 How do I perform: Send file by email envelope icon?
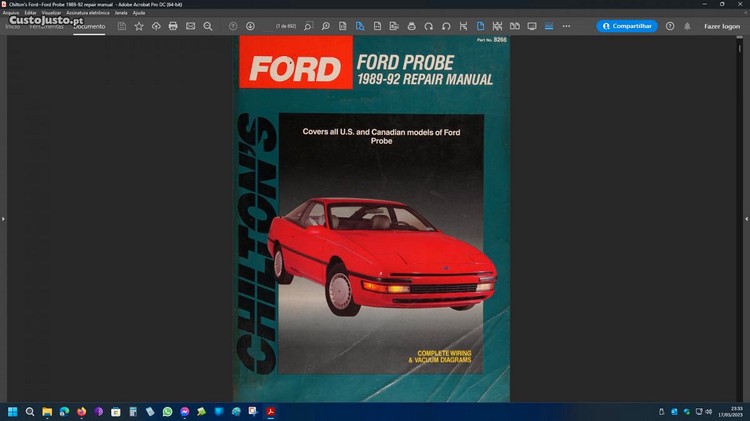click(x=190, y=26)
